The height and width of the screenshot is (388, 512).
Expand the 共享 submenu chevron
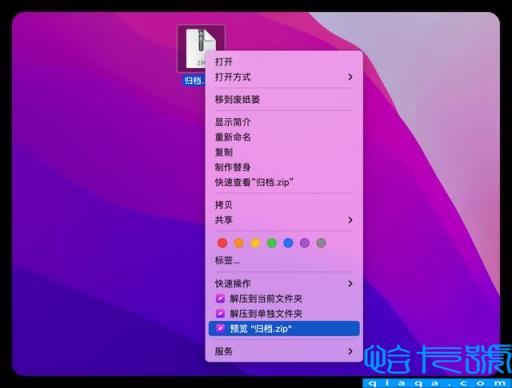click(x=350, y=220)
